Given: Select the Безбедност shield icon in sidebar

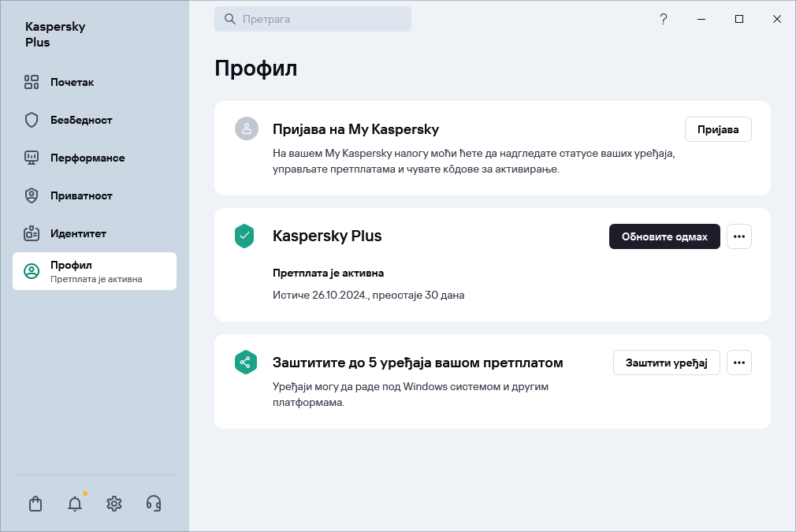Looking at the screenshot, I should coord(32,120).
